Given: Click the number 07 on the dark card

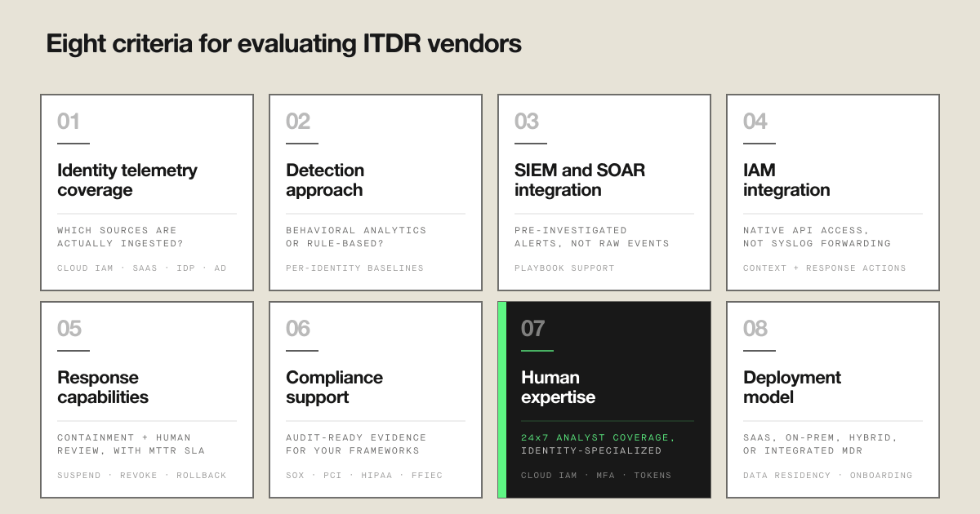Looking at the screenshot, I should pyautogui.click(x=532, y=329).
